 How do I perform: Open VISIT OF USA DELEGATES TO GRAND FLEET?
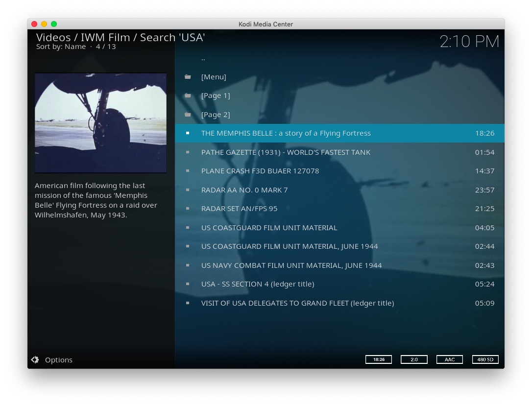click(297, 303)
